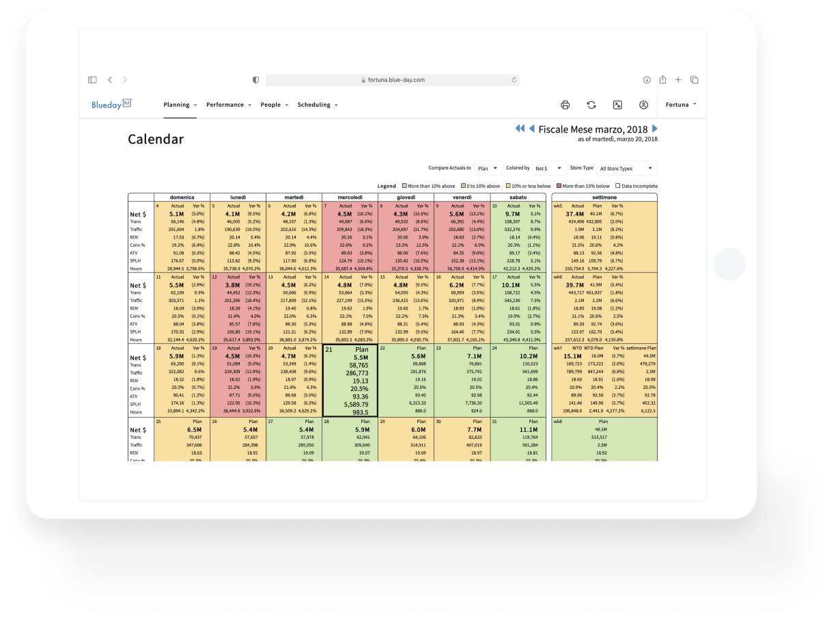The image size is (840, 624).
Task: Click wk5 Net $ actual 37.4M
Action: point(575,214)
